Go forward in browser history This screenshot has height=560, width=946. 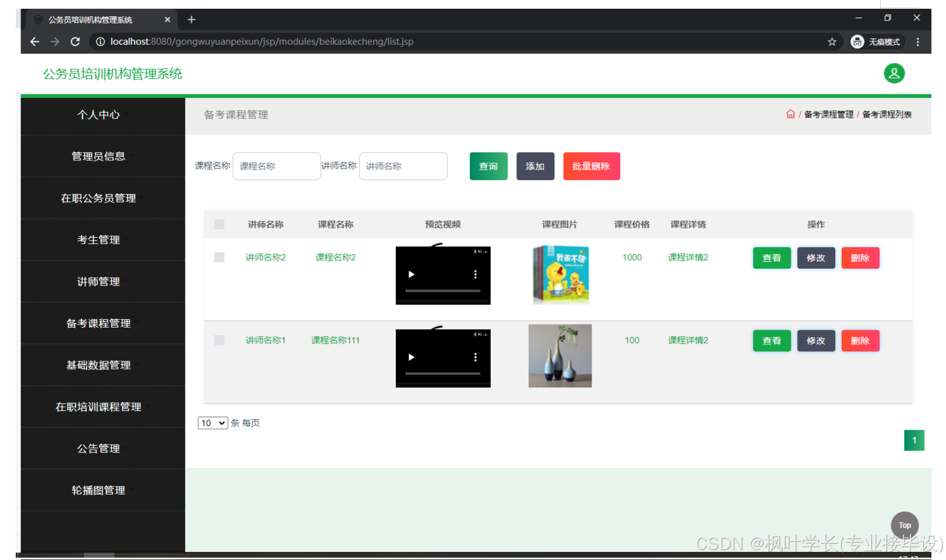pyautogui.click(x=55, y=42)
